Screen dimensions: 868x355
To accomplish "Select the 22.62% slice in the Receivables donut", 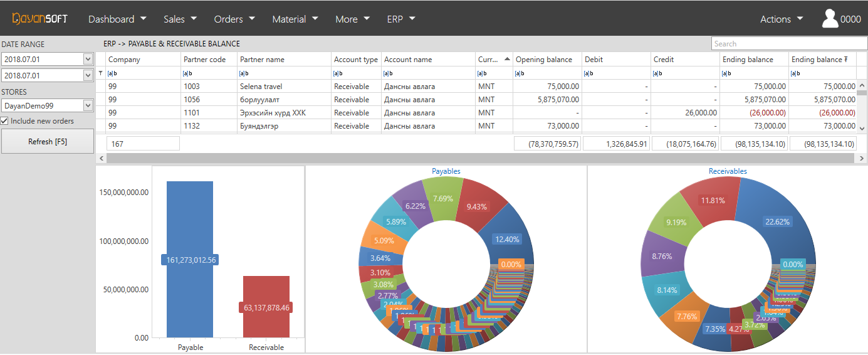I will coord(778,221).
